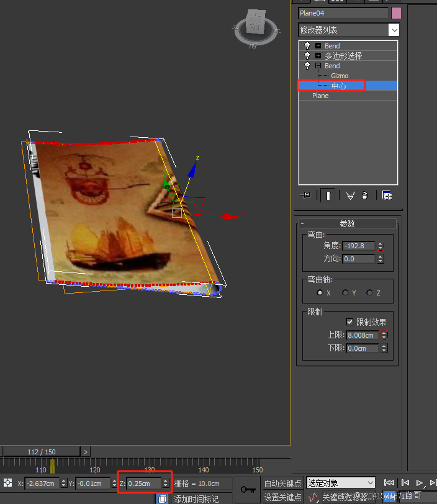Image resolution: width=437 pixels, height=504 pixels.
Task: Collapse the lower Bend modifier
Action: (318, 66)
